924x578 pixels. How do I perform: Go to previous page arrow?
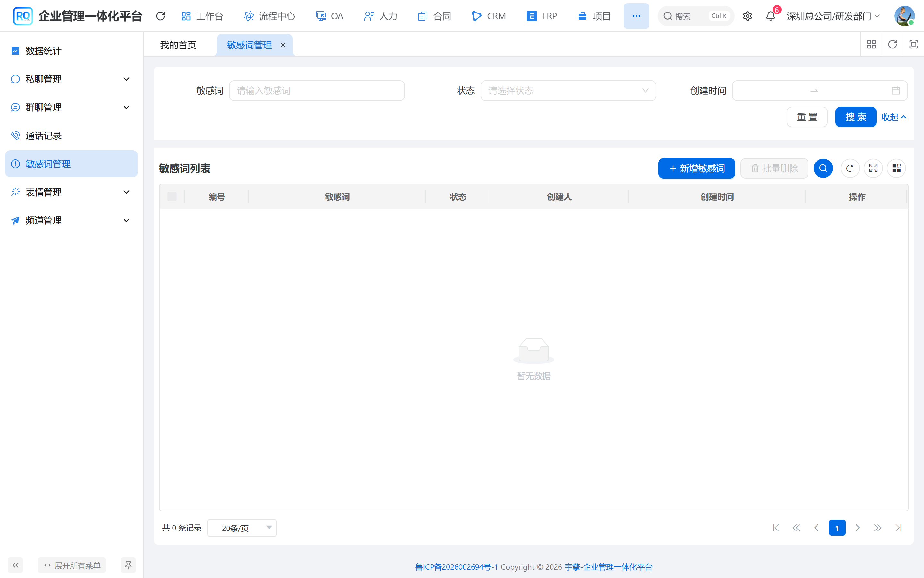[x=816, y=528]
